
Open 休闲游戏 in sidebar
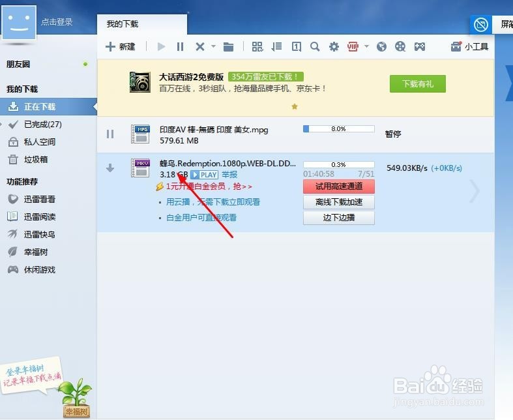coord(40,270)
